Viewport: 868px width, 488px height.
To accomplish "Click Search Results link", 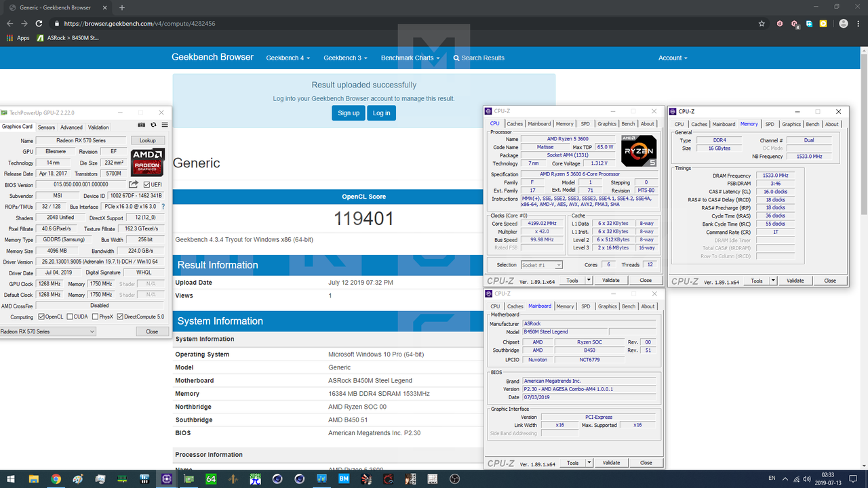I will pos(479,58).
